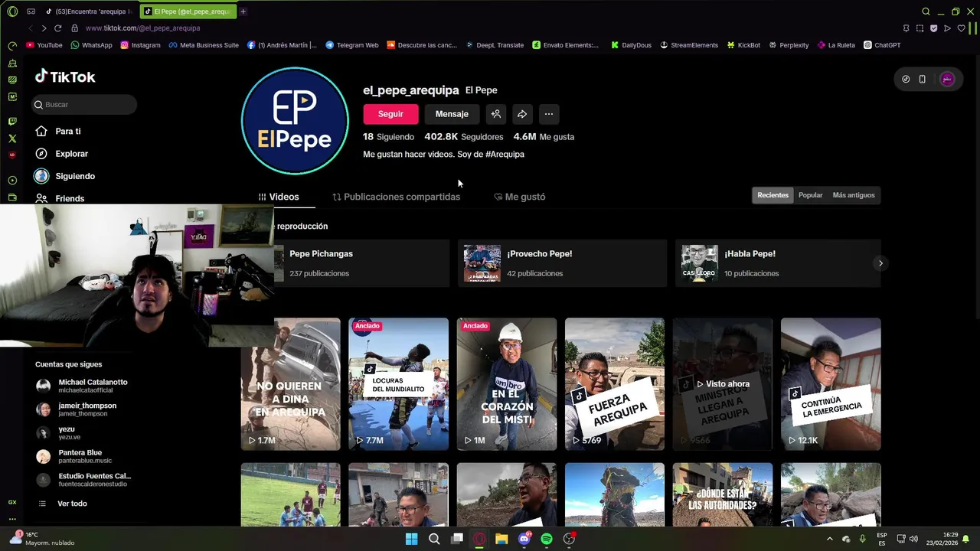Select the Recientes sort option
The image size is (980, 551).
tap(773, 195)
